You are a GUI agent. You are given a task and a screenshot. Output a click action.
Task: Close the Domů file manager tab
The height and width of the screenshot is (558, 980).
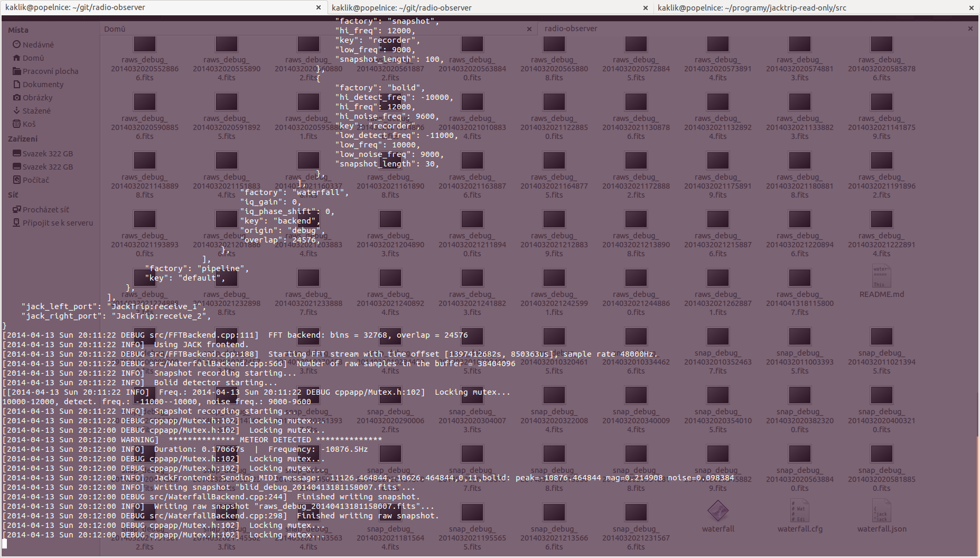pyautogui.click(x=529, y=29)
